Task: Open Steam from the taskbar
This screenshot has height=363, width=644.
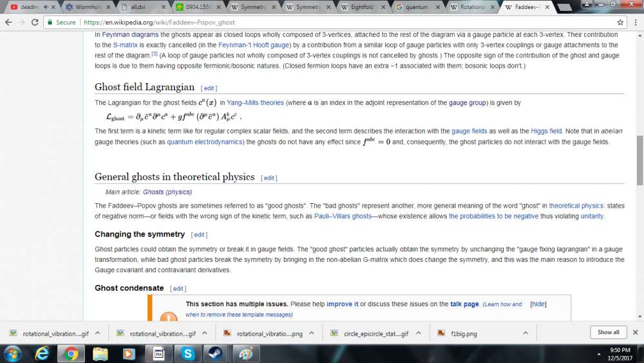Action: (x=213, y=353)
